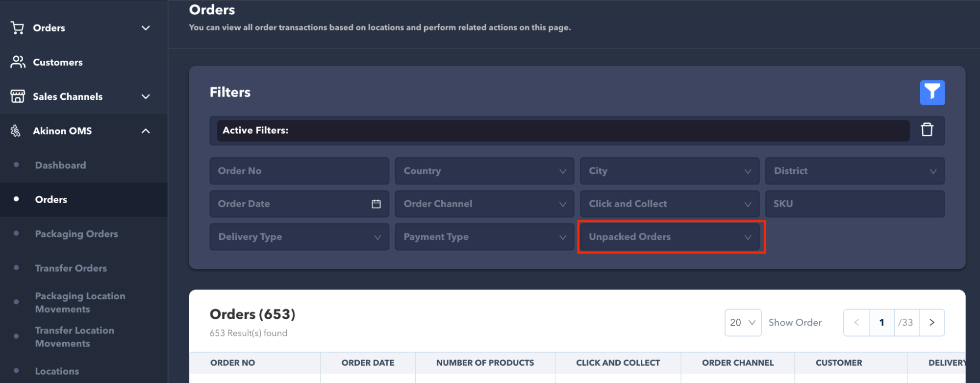980x383 pixels.
Task: Expand the Sales Channels submenu chevron
Action: 146,96
